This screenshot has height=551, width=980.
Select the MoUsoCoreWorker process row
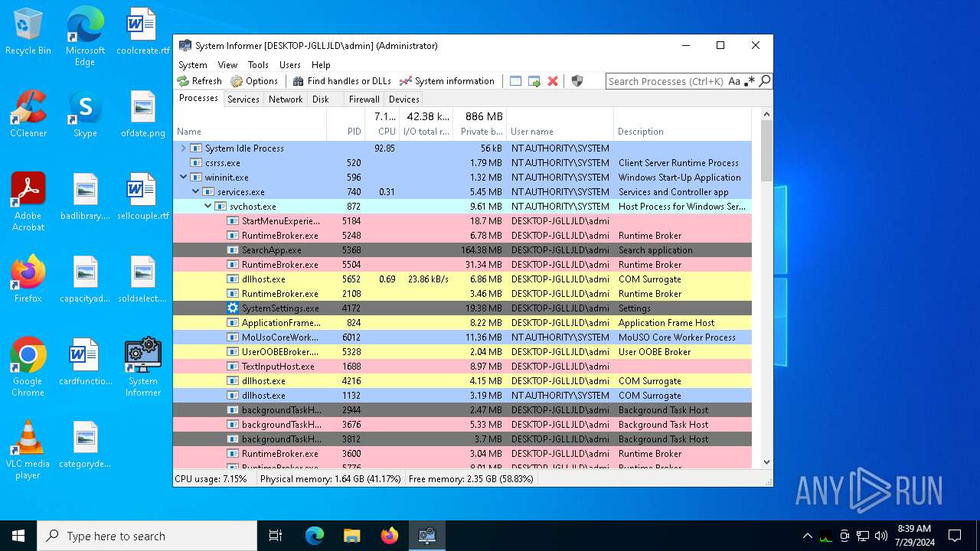tap(462, 337)
